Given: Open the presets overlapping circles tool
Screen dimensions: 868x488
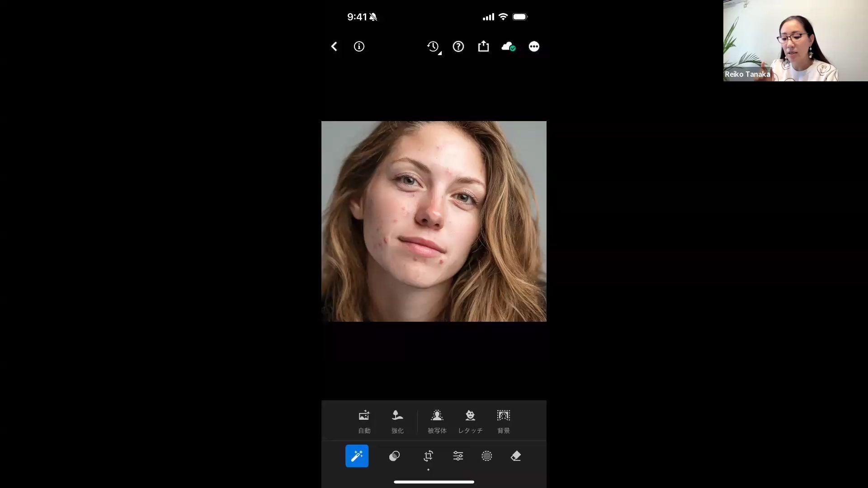Looking at the screenshot, I should [x=394, y=456].
